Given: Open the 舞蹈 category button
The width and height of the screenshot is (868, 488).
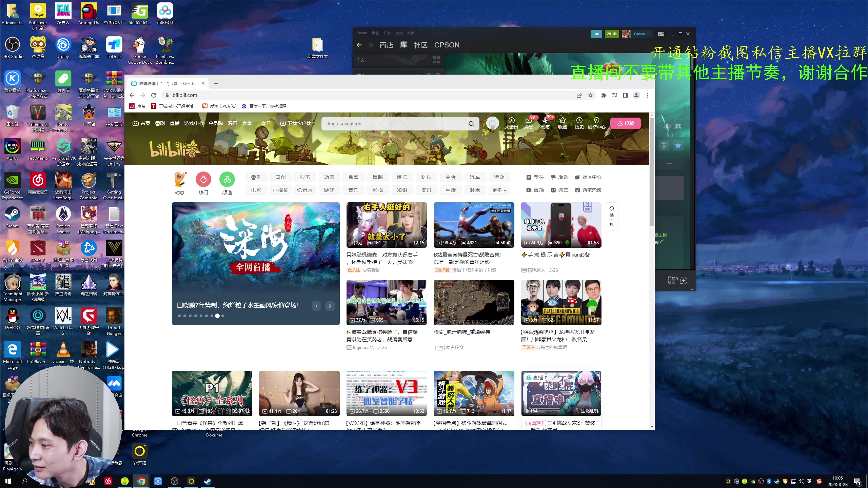Looking at the screenshot, I should (x=377, y=177).
